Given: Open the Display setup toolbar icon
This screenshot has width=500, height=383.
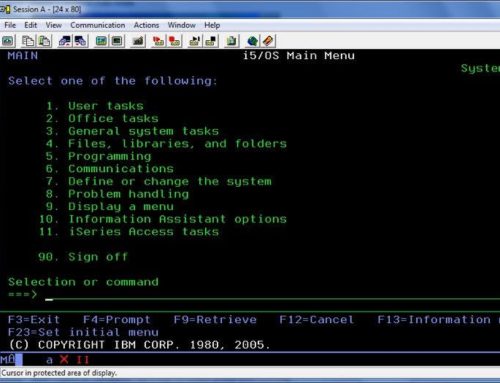Looking at the screenshot, I should (x=101, y=41).
